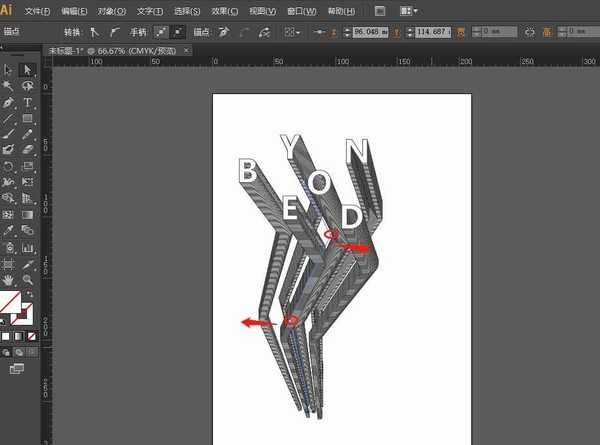This screenshot has width=600, height=445.
Task: Select the Lasso tool
Action: [27, 86]
